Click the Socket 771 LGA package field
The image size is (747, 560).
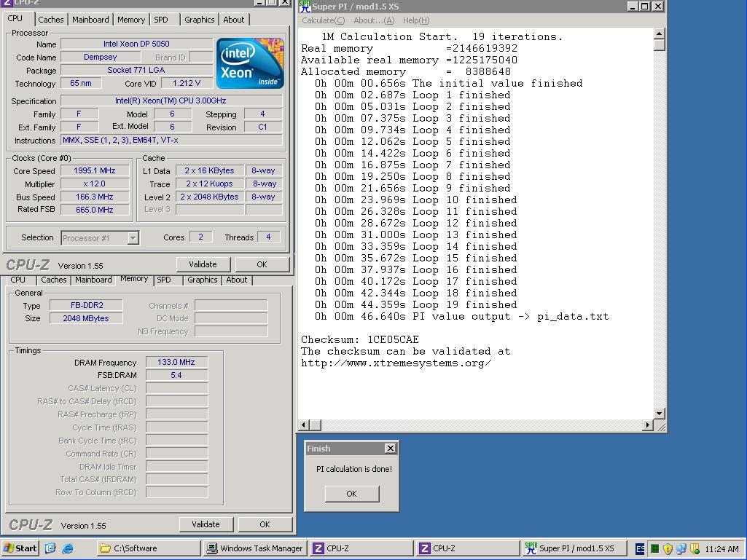pyautogui.click(x=136, y=70)
